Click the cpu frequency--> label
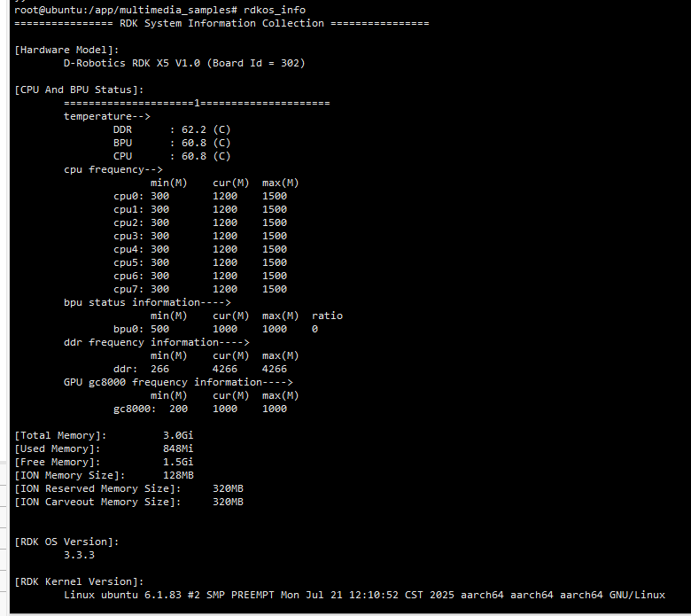This screenshot has height=616, width=691. coord(113,169)
